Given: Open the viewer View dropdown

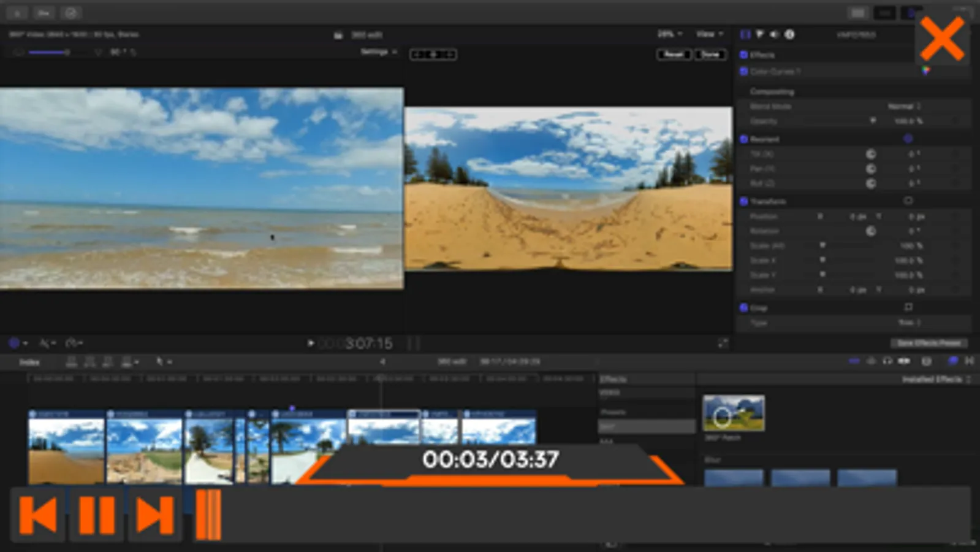Looking at the screenshot, I should click(x=709, y=34).
